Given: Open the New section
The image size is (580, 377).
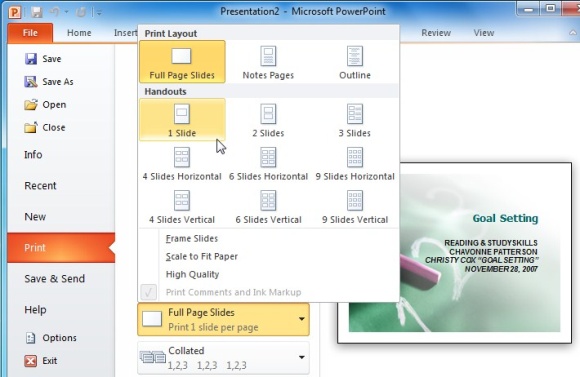Looking at the screenshot, I should click(61, 217).
